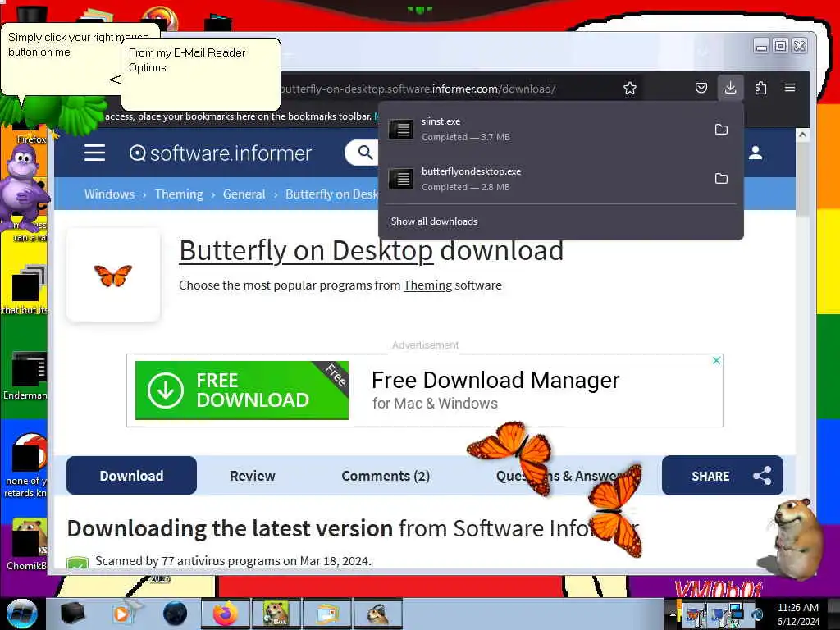Viewport: 840px width, 630px height.
Task: Go to Windows breadcrumb link
Action: 109,194
